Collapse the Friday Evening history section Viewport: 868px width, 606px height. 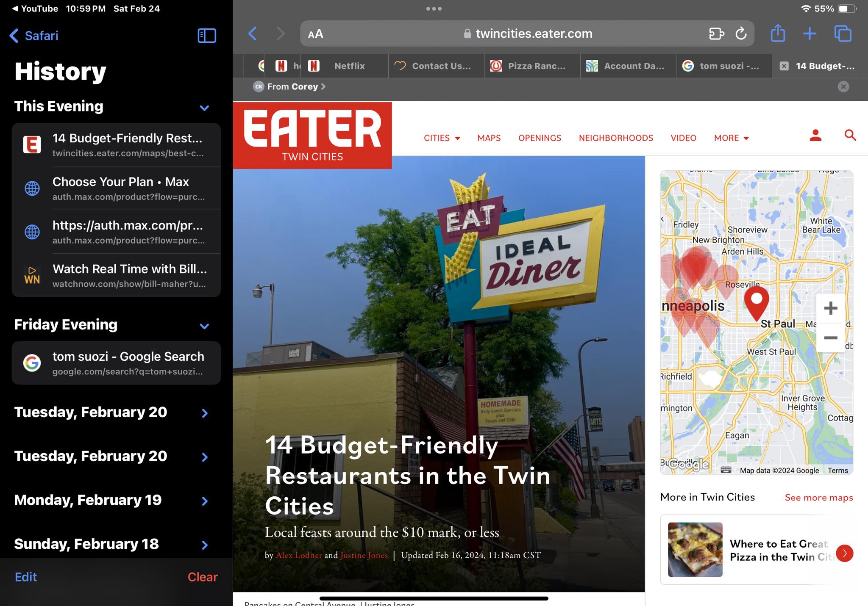tap(204, 326)
